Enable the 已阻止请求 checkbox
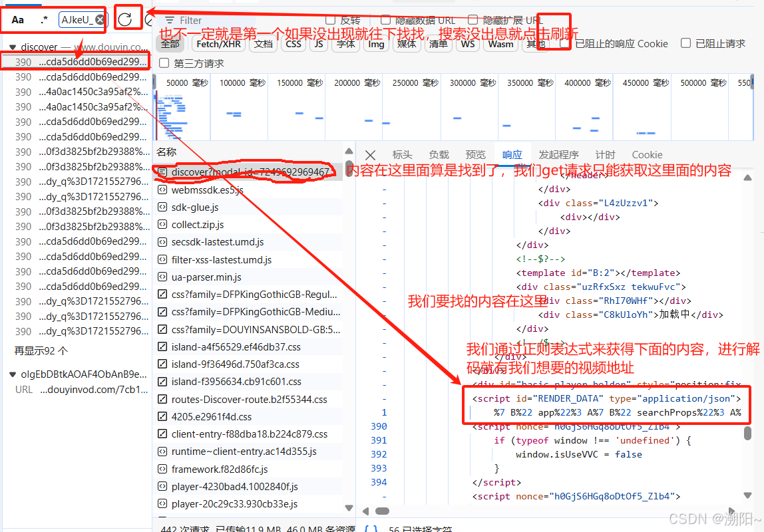Viewport: 764px width, 532px height. click(685, 43)
